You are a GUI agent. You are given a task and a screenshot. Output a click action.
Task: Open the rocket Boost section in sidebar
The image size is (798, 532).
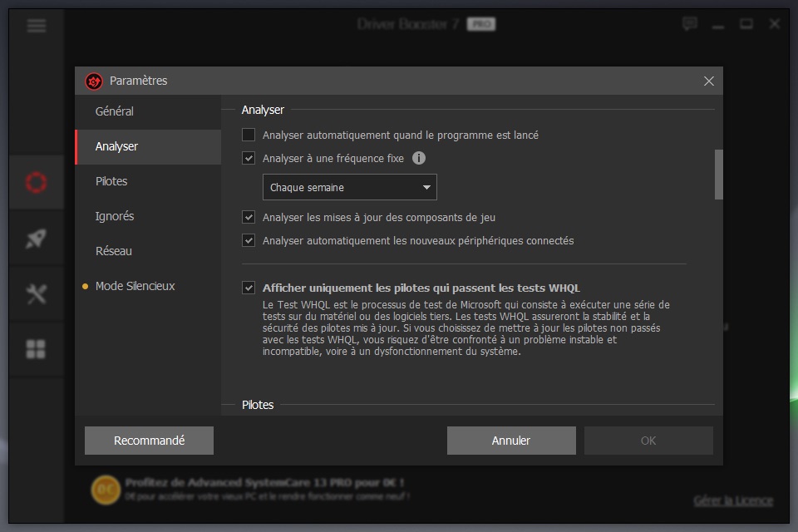(36, 239)
